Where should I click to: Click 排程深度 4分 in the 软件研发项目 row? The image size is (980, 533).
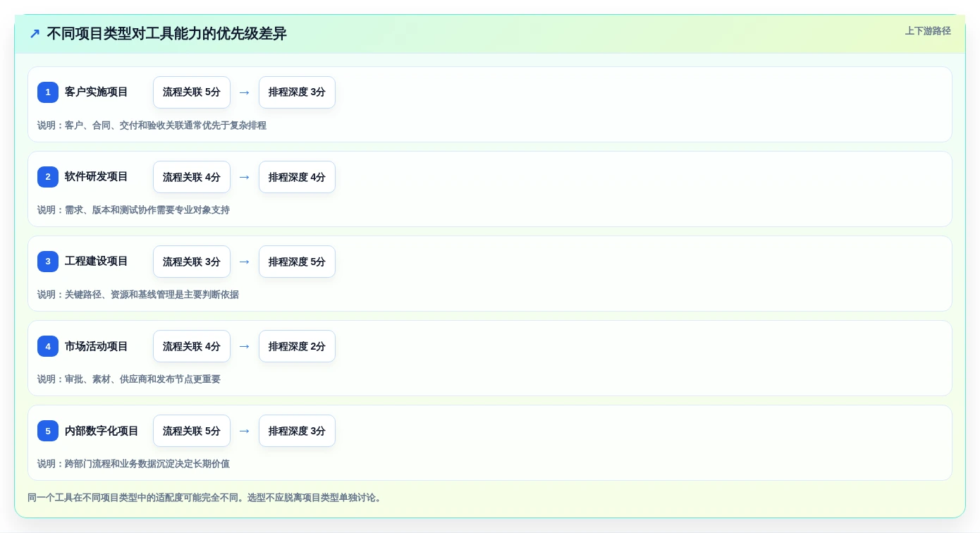297,177
